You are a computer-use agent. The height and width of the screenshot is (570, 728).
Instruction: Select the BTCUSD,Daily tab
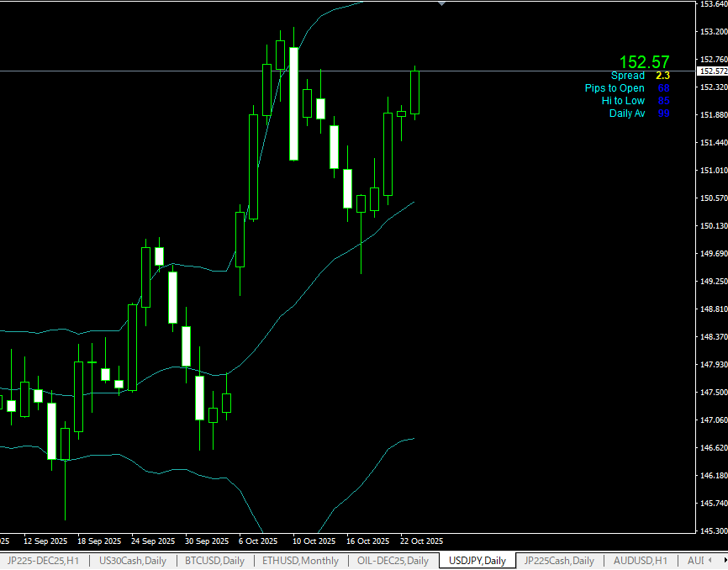pos(214,561)
